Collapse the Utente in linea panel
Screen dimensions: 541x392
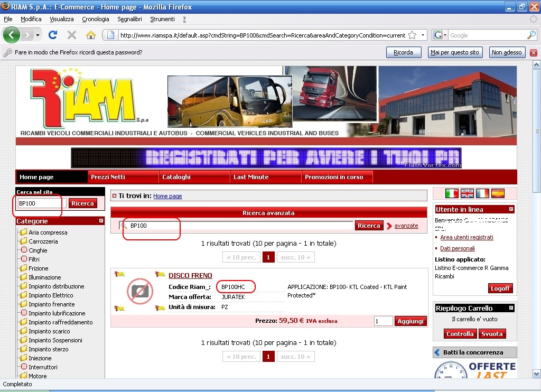coord(511,209)
